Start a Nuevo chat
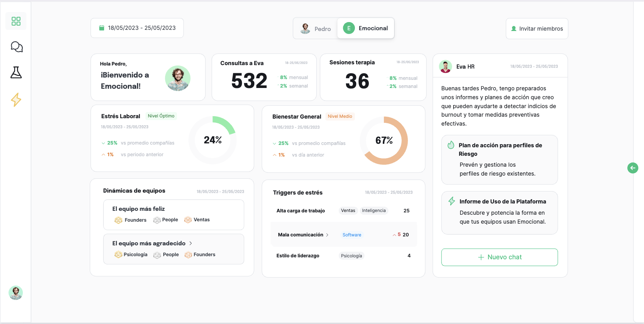The image size is (644, 324). click(499, 257)
